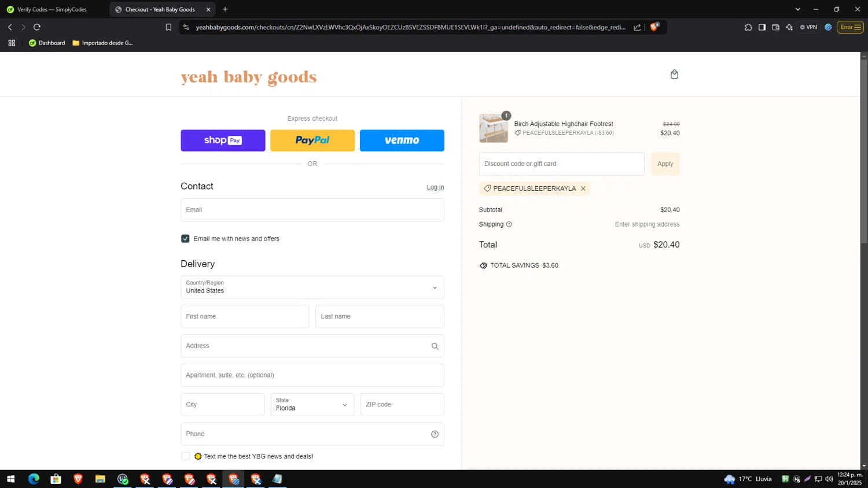Viewport: 868px width, 488px height.
Task: Toggle the browser sidebar panel icon
Action: click(762, 27)
